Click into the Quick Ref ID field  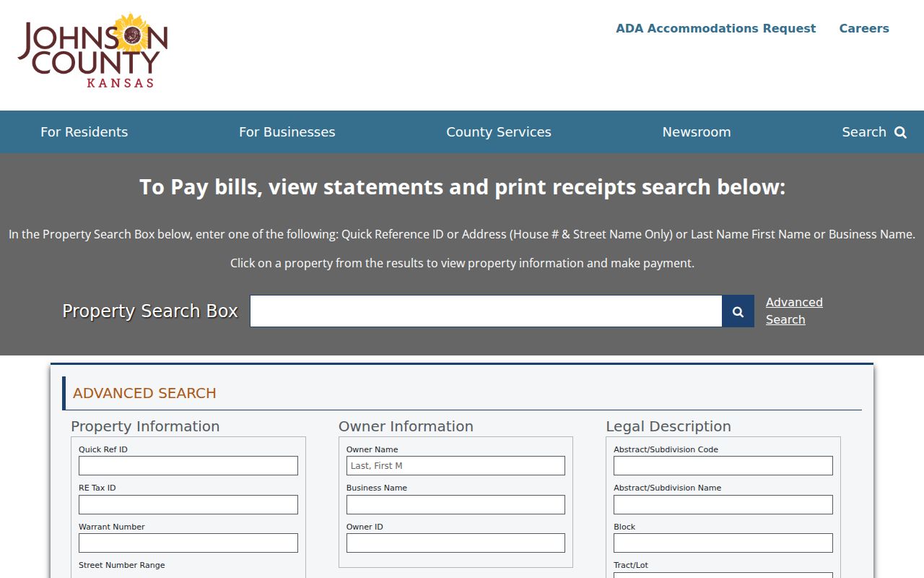coord(188,466)
